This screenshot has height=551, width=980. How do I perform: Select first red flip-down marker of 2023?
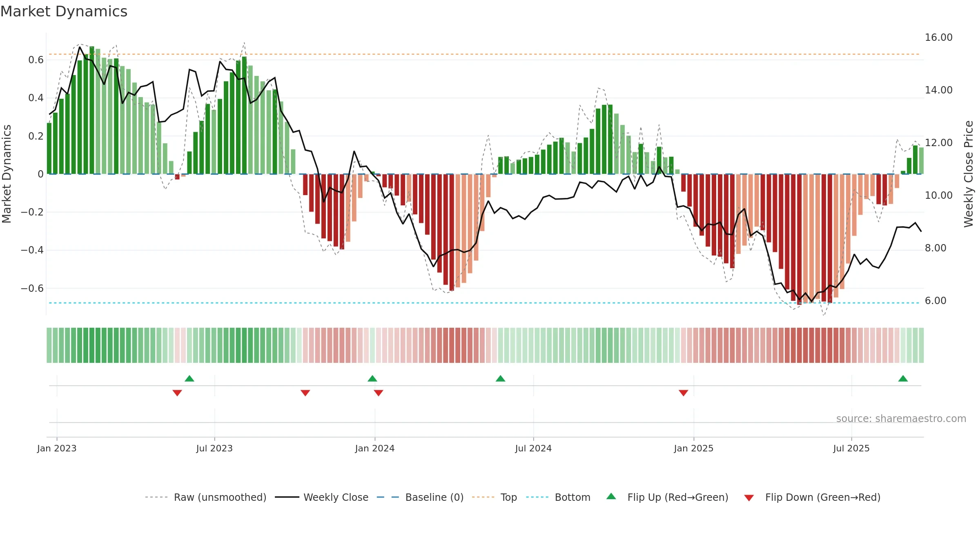click(x=177, y=393)
